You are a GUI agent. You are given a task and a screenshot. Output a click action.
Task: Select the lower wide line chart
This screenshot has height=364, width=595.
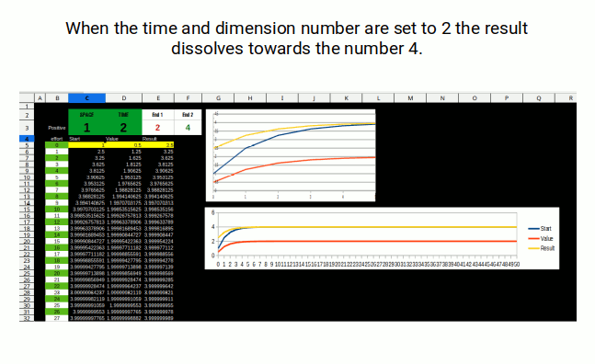coord(382,238)
